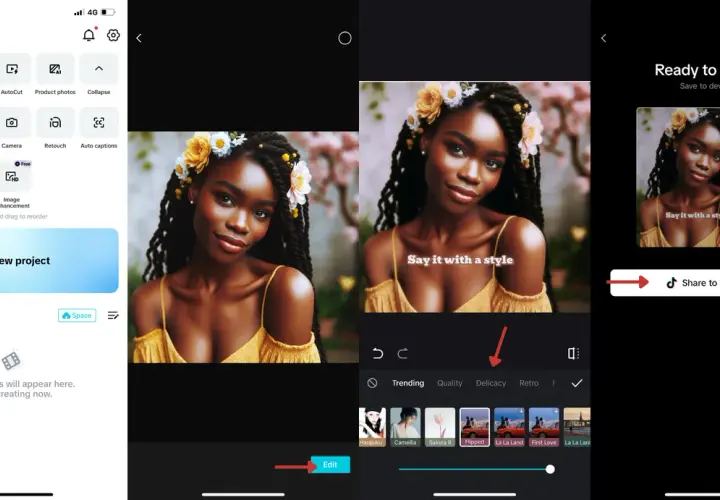Click the filter intensity slider handle
The height and width of the screenshot is (500, 720).
click(550, 469)
